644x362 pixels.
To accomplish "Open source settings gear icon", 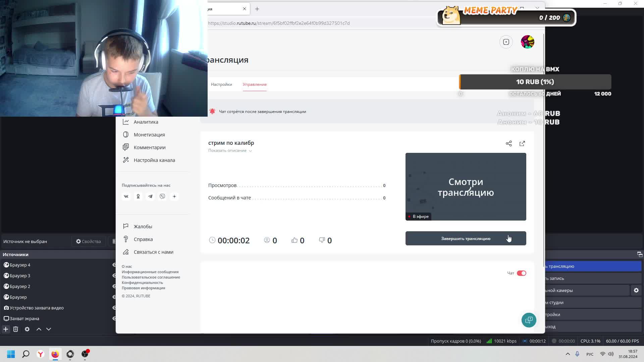I will [x=27, y=329].
